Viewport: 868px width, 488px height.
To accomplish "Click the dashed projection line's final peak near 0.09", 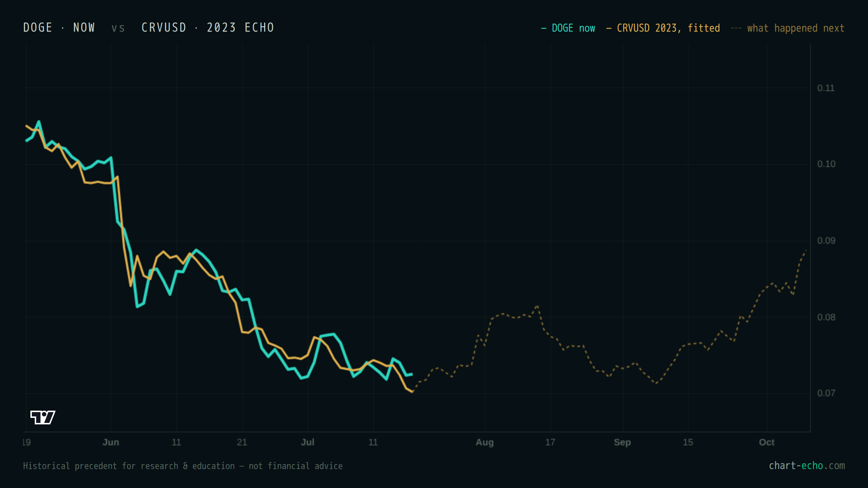I will [x=806, y=250].
